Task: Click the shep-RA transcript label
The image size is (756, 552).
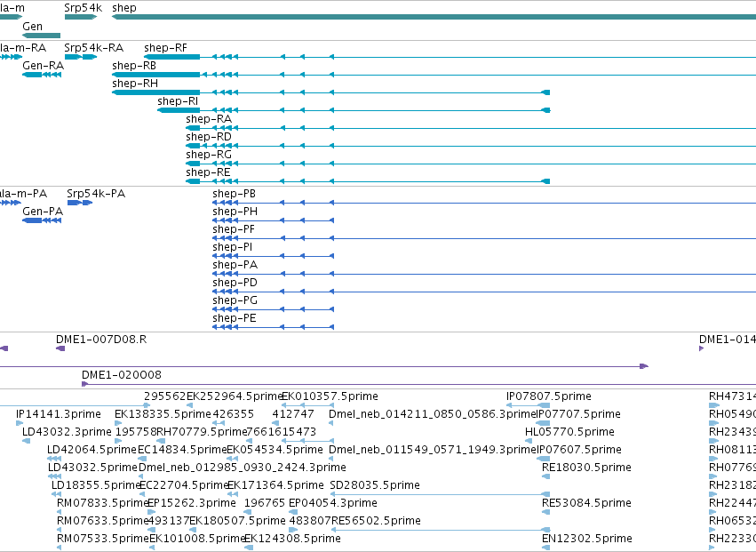Action: (x=209, y=119)
